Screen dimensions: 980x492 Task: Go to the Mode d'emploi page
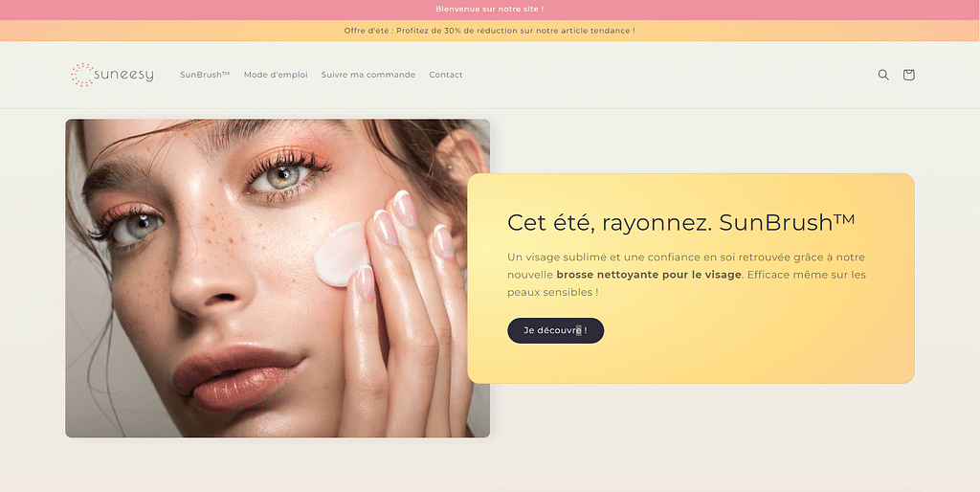[x=276, y=75]
